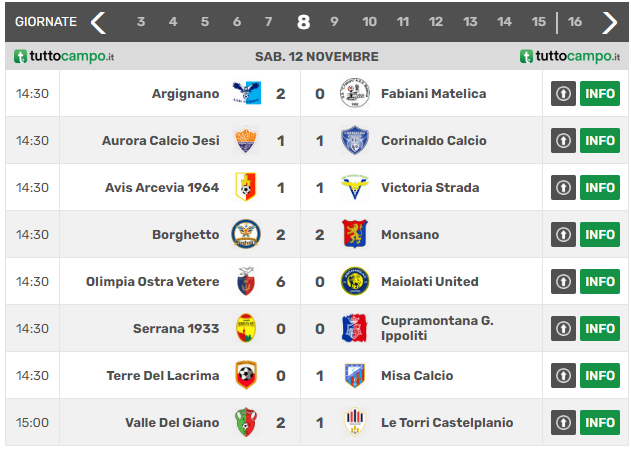
Task: Click Olimpia Ostra Vetere crest
Action: click(246, 281)
